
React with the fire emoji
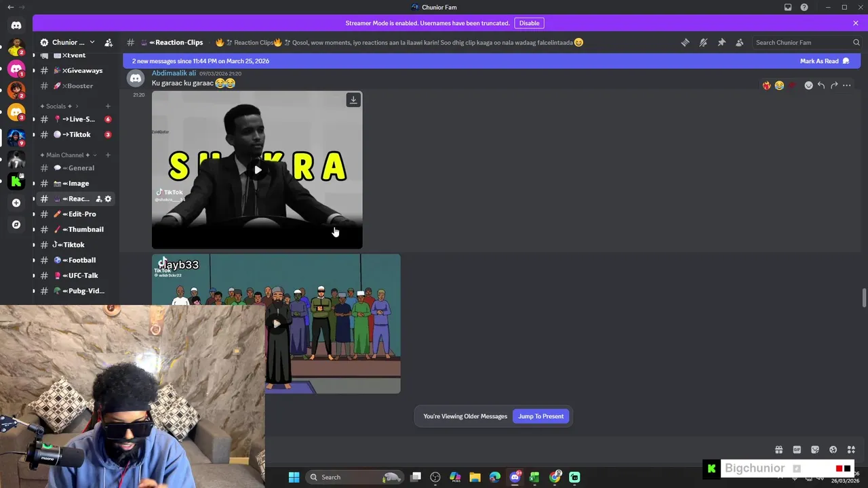click(x=766, y=85)
